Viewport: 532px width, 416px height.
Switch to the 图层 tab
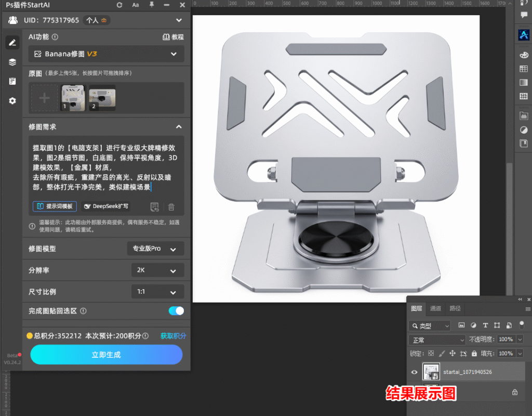tap(416, 308)
